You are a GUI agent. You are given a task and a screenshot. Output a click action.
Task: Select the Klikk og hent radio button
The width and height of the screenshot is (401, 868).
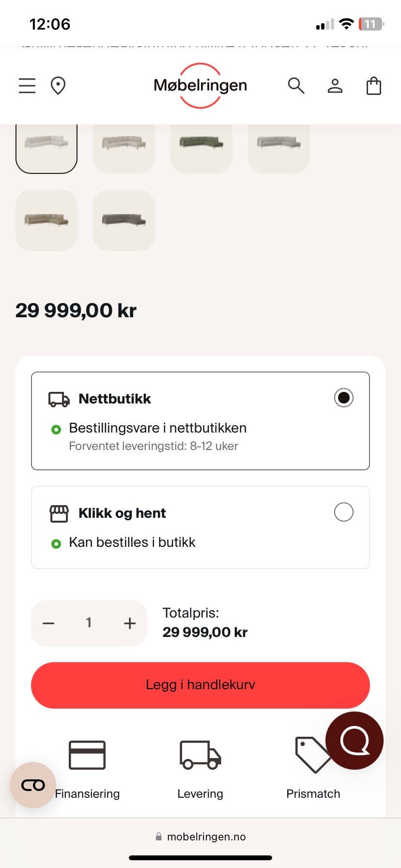click(x=343, y=512)
